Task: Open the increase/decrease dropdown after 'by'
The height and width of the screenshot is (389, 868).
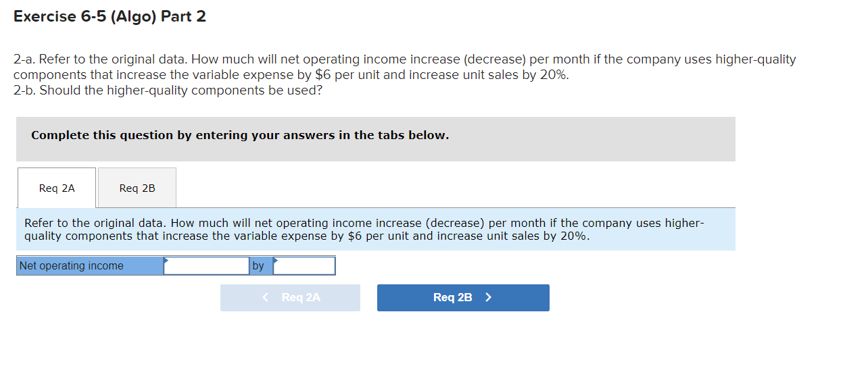Action: (304, 265)
